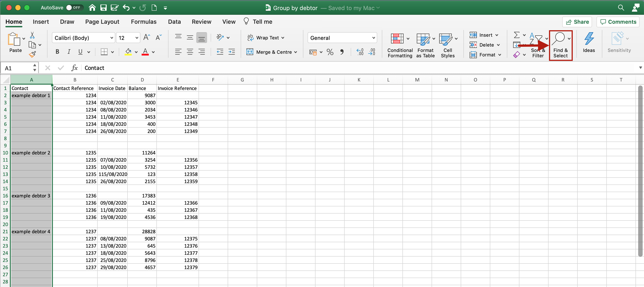Image resolution: width=644 pixels, height=287 pixels.
Task: Open the Comments button
Action: coord(618,22)
